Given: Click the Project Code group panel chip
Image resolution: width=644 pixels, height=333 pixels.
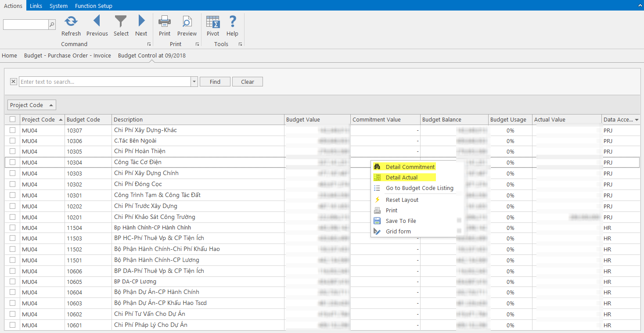Looking at the screenshot, I should (32, 105).
